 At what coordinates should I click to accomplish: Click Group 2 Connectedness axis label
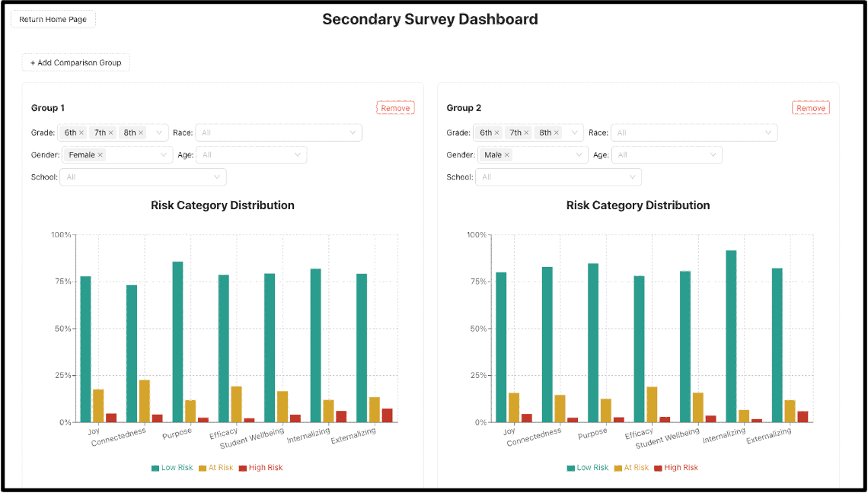pyautogui.click(x=534, y=437)
